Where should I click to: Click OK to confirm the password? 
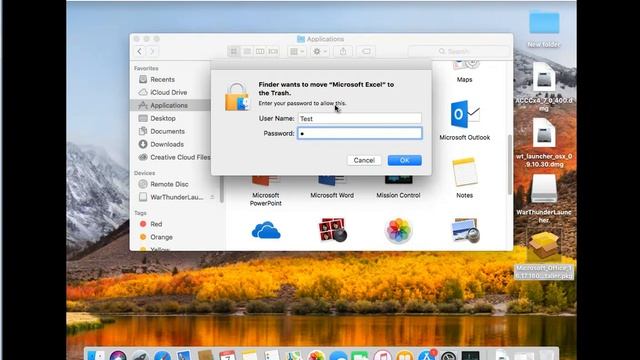click(404, 160)
